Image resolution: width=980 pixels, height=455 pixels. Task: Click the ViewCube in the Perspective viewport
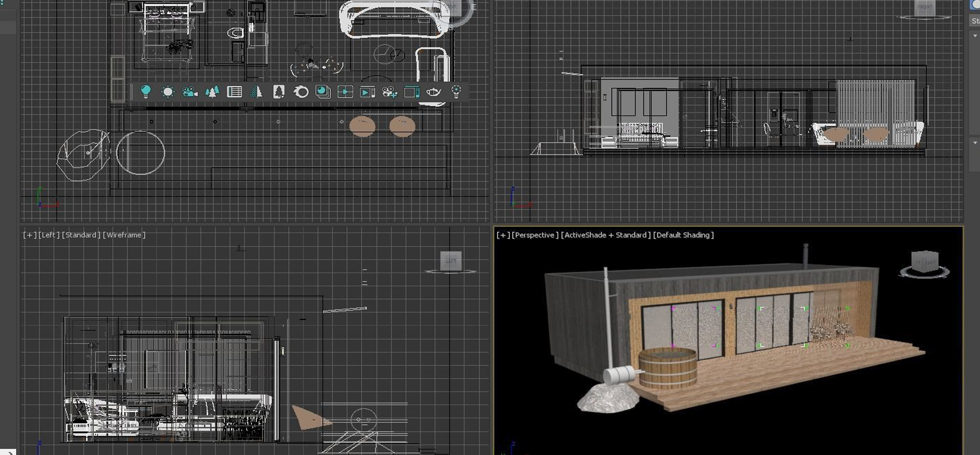click(x=925, y=262)
